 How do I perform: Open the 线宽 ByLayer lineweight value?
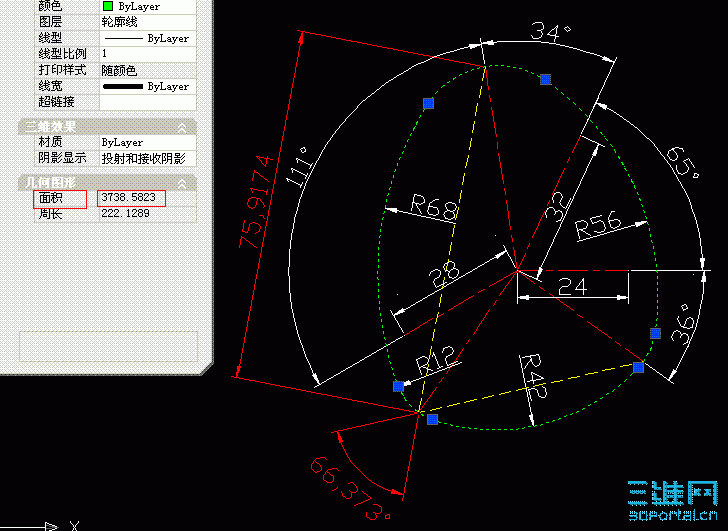click(x=148, y=86)
